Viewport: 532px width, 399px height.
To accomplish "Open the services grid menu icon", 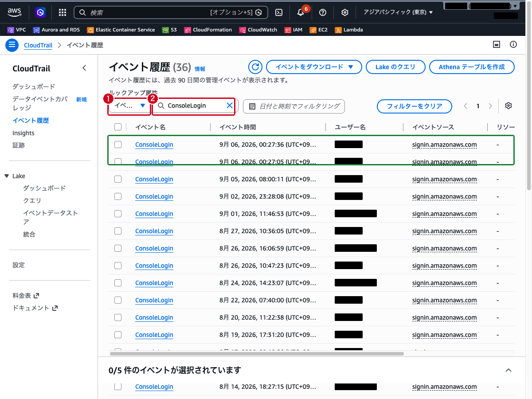I will click(x=63, y=12).
